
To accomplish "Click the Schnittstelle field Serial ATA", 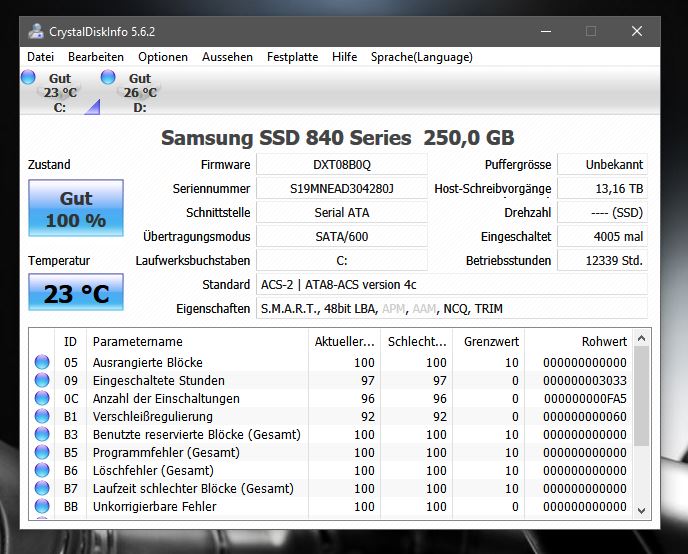I will 342,213.
